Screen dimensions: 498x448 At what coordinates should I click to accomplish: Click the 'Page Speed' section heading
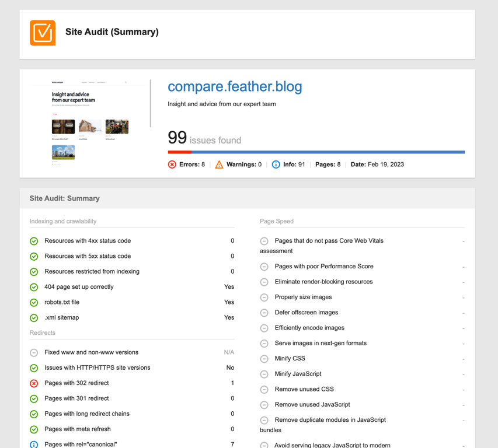(277, 221)
